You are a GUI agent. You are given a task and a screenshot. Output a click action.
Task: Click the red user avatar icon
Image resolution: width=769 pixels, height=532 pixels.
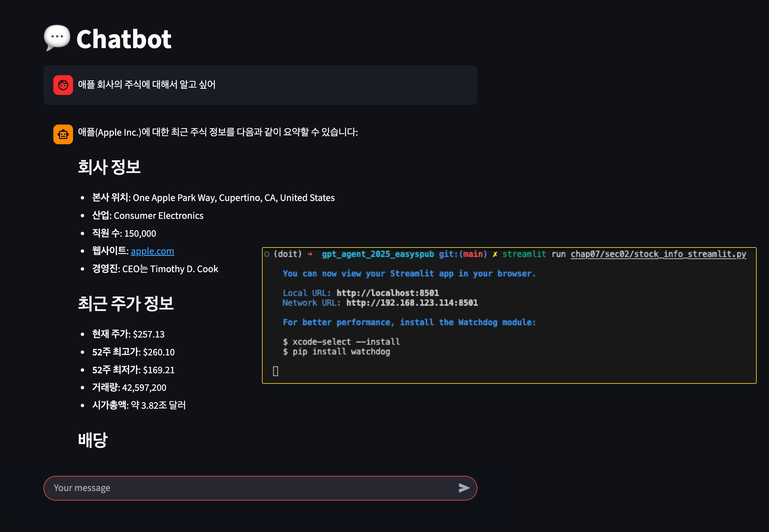pos(63,85)
